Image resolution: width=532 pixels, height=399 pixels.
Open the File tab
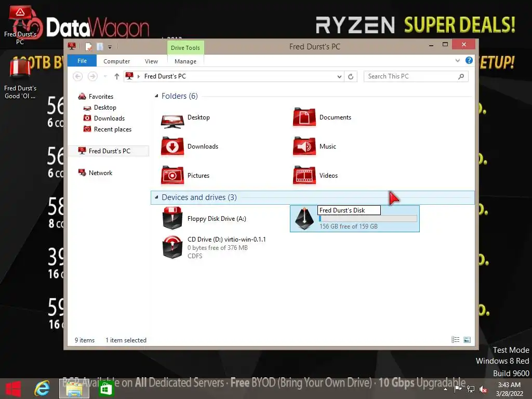coord(82,61)
